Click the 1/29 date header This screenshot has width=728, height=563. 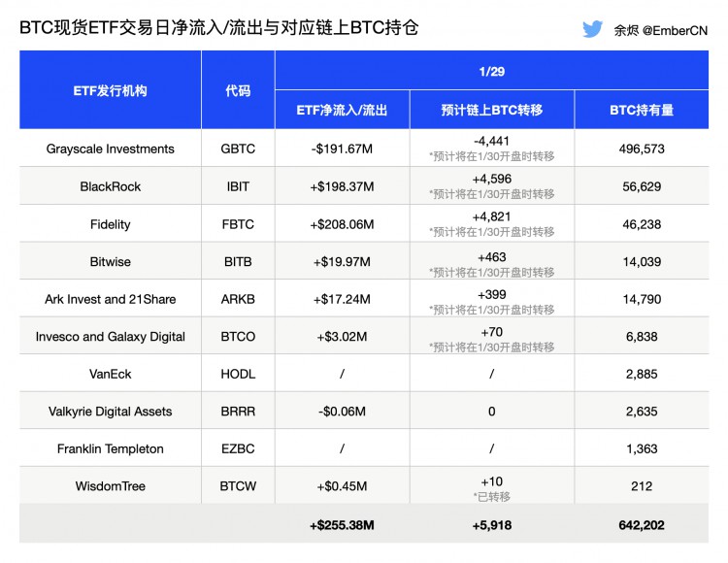[492, 72]
